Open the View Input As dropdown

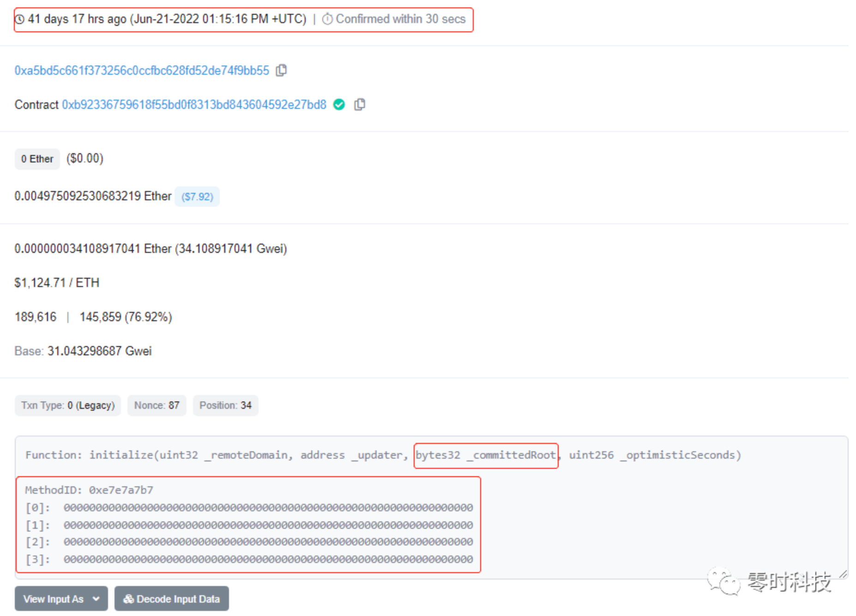point(61,599)
